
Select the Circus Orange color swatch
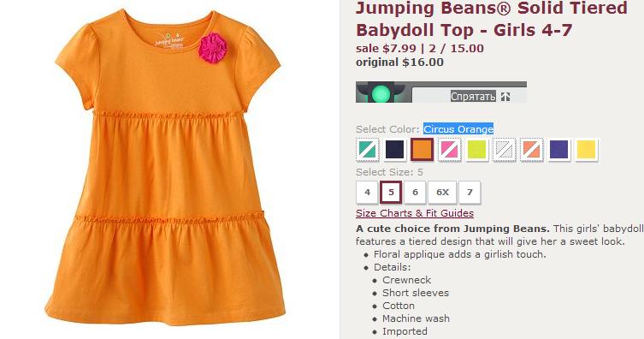click(422, 149)
